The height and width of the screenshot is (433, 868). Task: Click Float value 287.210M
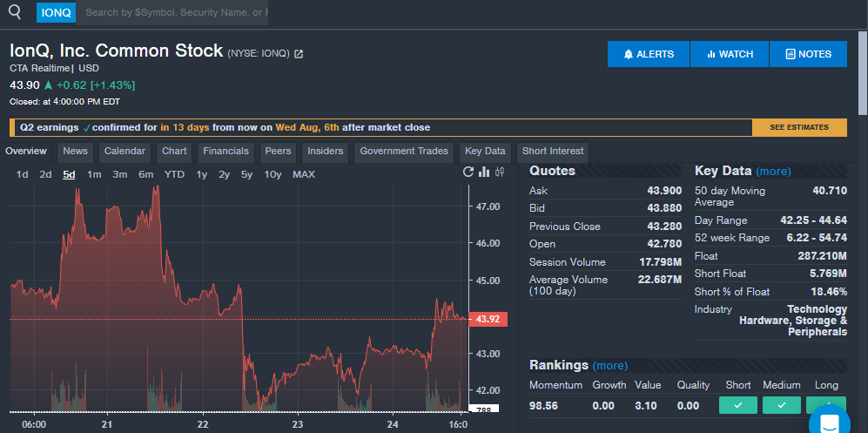click(x=822, y=256)
